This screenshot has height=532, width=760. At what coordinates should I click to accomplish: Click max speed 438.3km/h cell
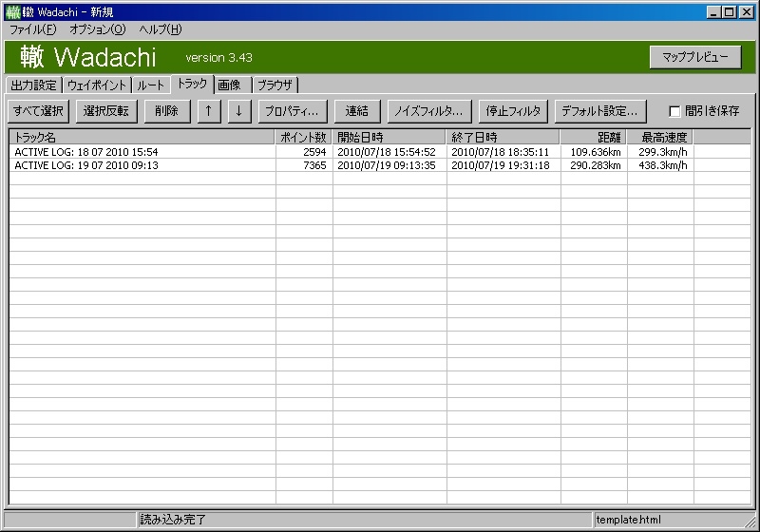[662, 165]
